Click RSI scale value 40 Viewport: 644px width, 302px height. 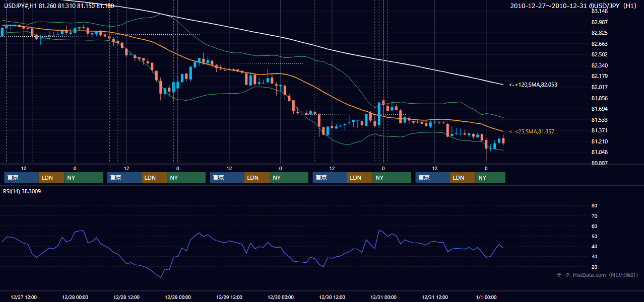pos(594,247)
